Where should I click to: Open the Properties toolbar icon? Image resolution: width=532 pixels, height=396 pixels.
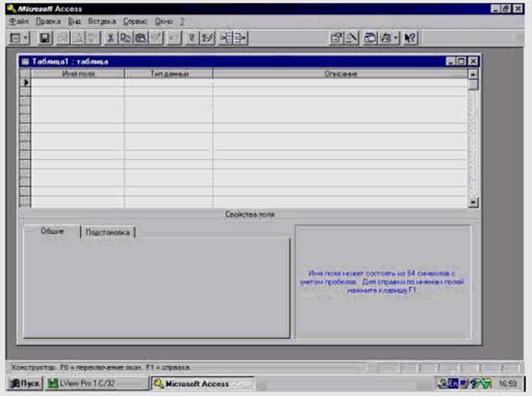(x=336, y=38)
